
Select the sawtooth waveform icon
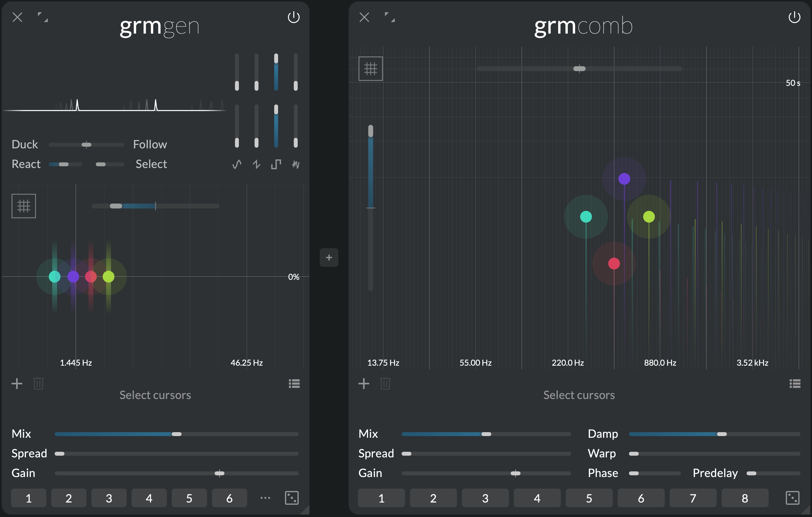click(256, 164)
